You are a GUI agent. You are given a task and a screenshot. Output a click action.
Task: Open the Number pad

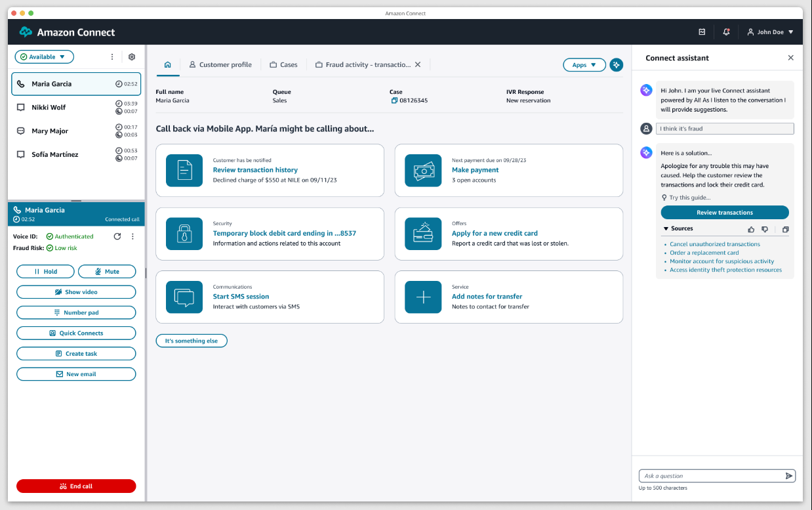coord(76,312)
